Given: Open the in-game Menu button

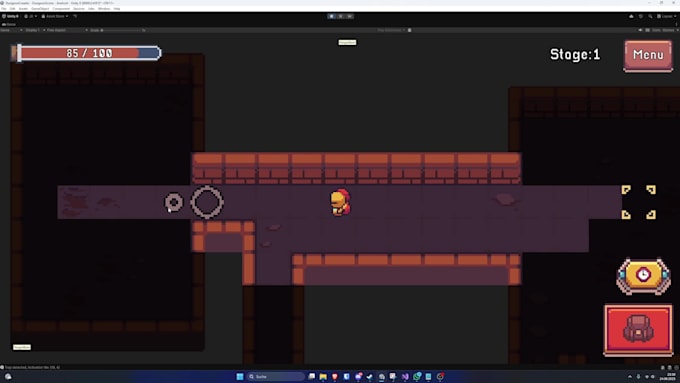Looking at the screenshot, I should [648, 55].
